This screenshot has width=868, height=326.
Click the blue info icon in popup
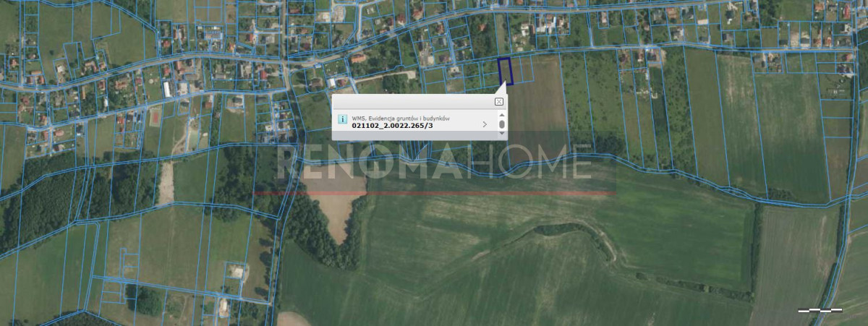[342, 121]
